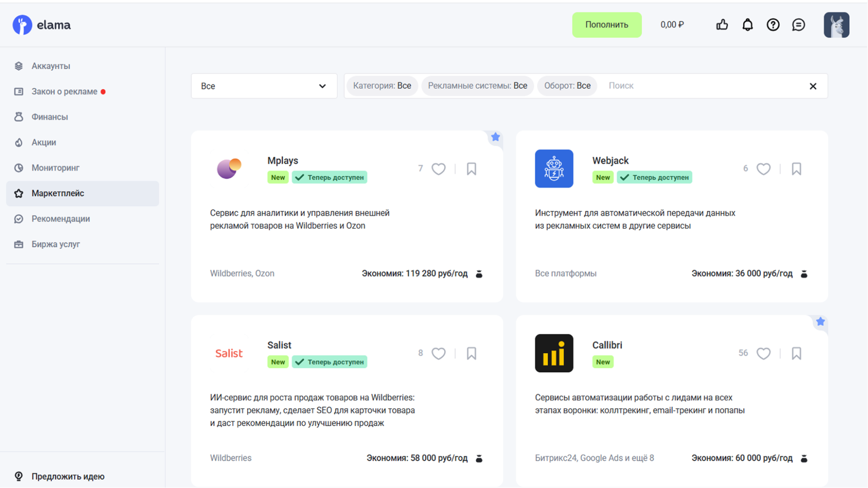The image size is (868, 488).
Task: Open the chat messages icon
Action: (x=798, y=25)
